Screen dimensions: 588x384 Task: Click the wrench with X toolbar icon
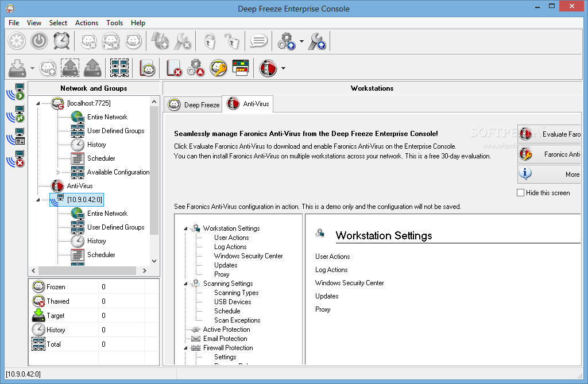[183, 41]
